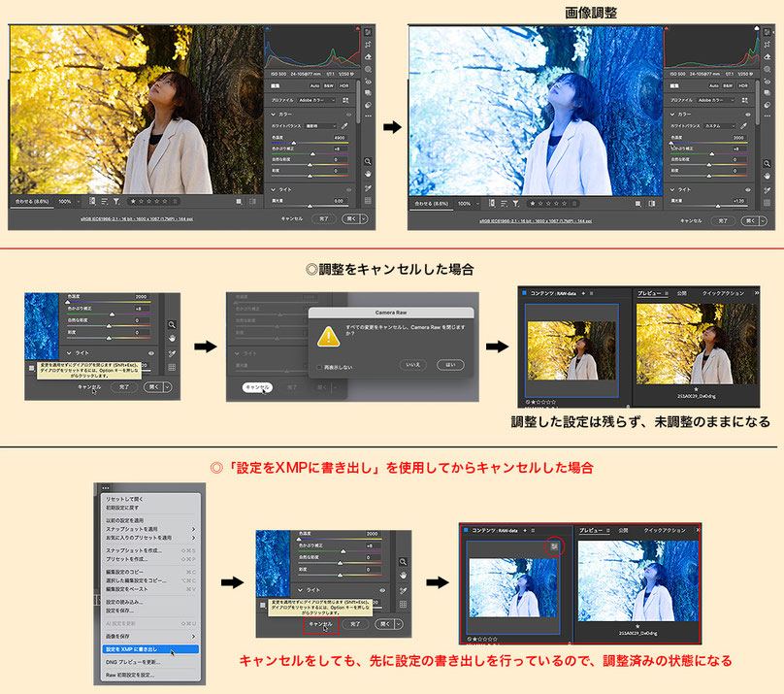This screenshot has width=784, height=694.
Task: Open the Adobe カラー profile dropdown in the yellow-photo window
Action: click(x=317, y=100)
